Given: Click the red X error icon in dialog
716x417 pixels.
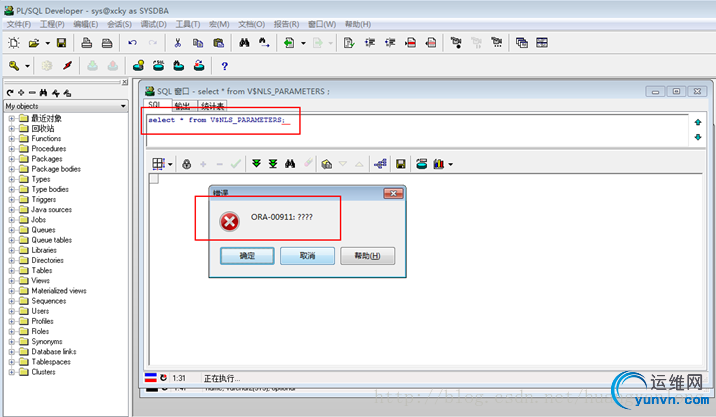Looking at the screenshot, I should 229,222.
